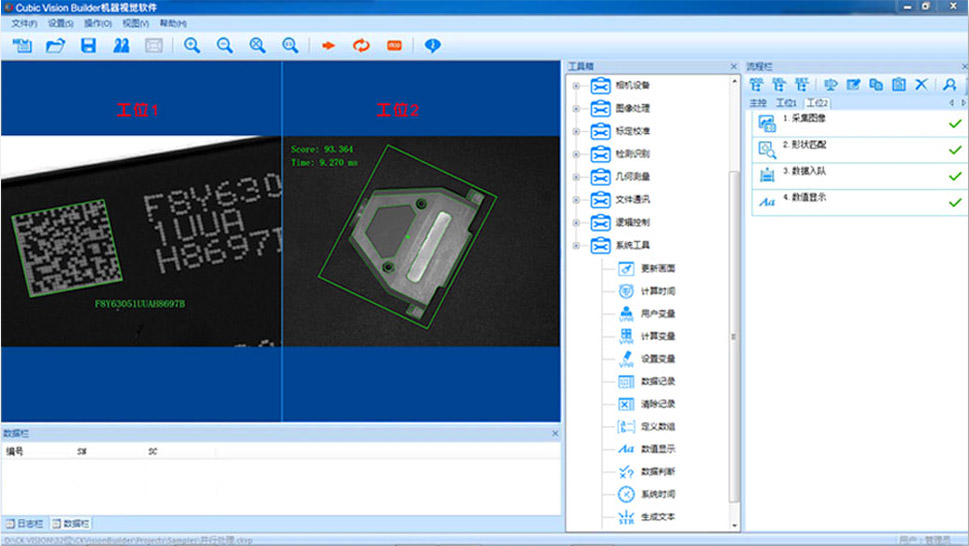Switch to the 日志栏 tab at bottom
The width and height of the screenshot is (969, 546).
[x=25, y=523]
